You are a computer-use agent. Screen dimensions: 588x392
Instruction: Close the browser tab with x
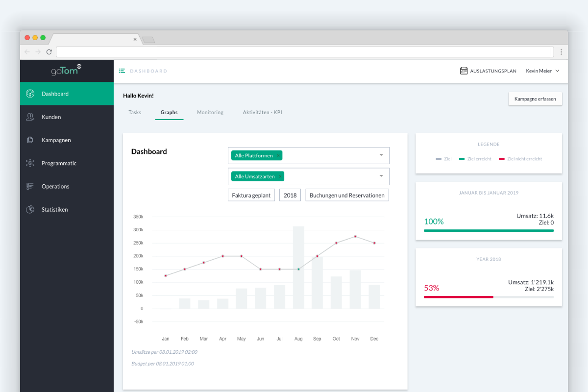click(135, 39)
